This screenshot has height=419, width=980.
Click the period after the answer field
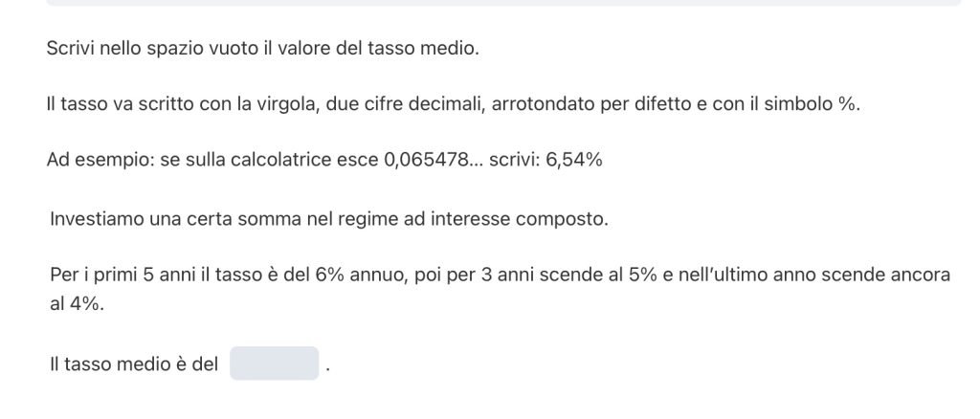click(x=327, y=368)
